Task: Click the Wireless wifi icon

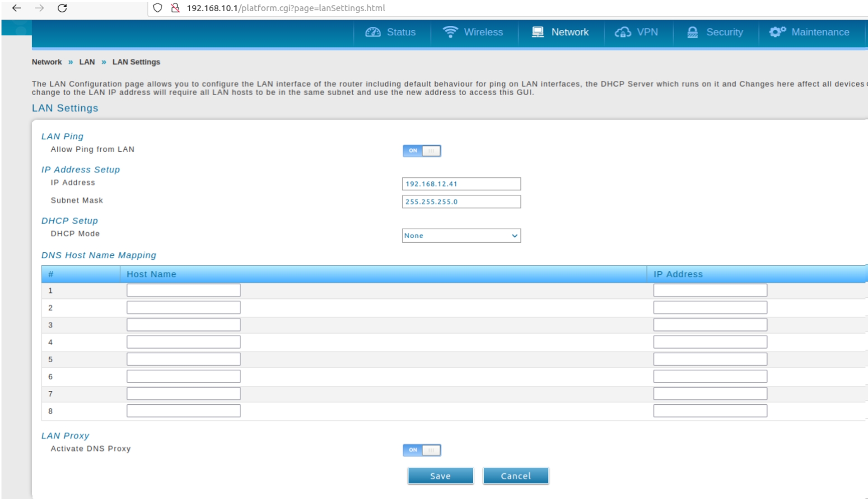Action: pyautogui.click(x=450, y=32)
